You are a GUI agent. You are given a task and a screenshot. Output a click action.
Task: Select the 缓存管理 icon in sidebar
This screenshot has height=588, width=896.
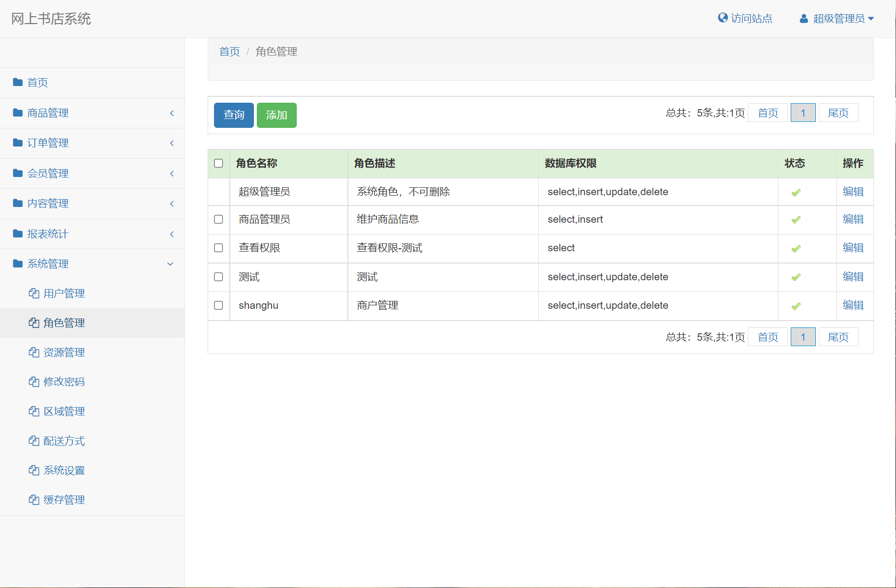point(33,500)
